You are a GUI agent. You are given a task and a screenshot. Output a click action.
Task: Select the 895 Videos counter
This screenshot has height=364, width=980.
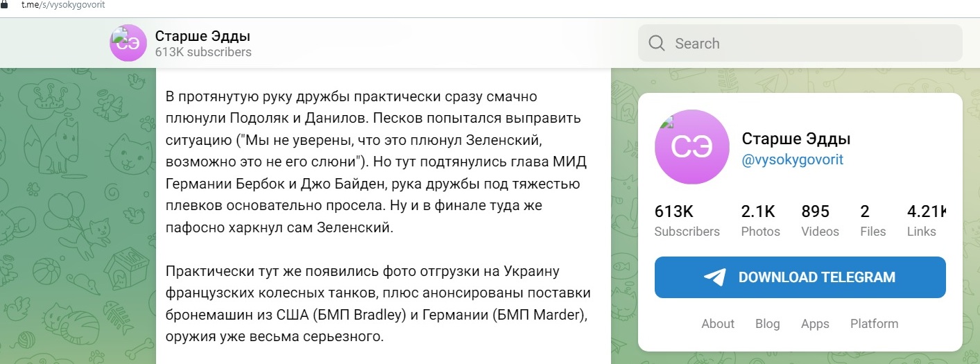tap(820, 221)
